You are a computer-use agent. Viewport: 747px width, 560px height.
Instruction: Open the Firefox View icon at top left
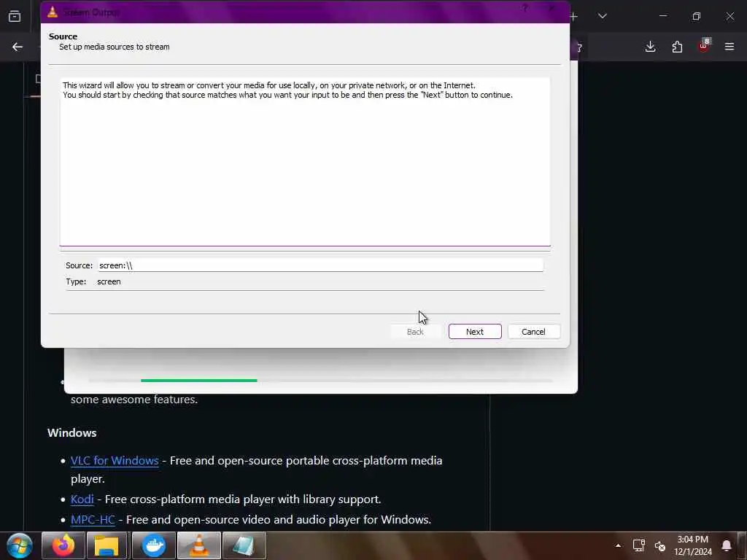click(15, 16)
